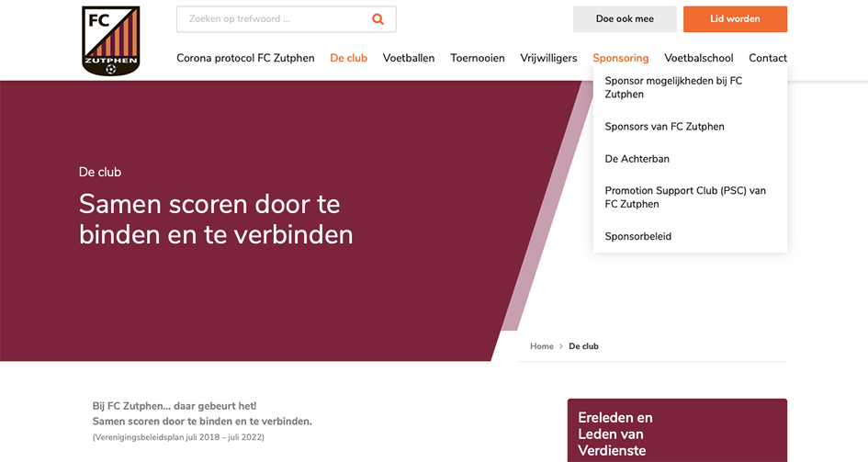
Task: Expand the 'Vrijwilligers' navigation menu
Action: [x=548, y=58]
